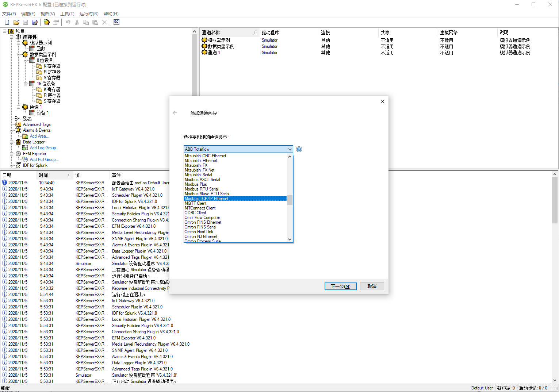The image size is (559, 392).
Task: Click the 连接性 connectivity icon in tree
Action: tap(18, 37)
